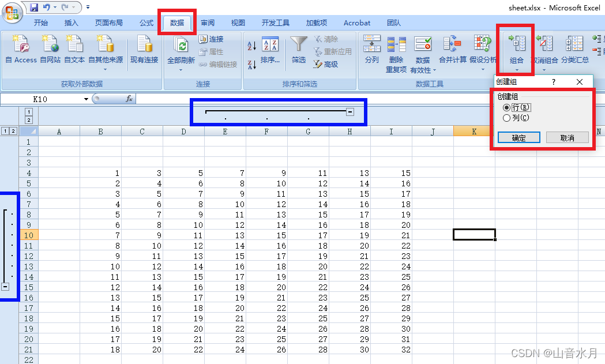Select row 10 header
Viewport: 605px width, 364px height.
(x=29, y=235)
